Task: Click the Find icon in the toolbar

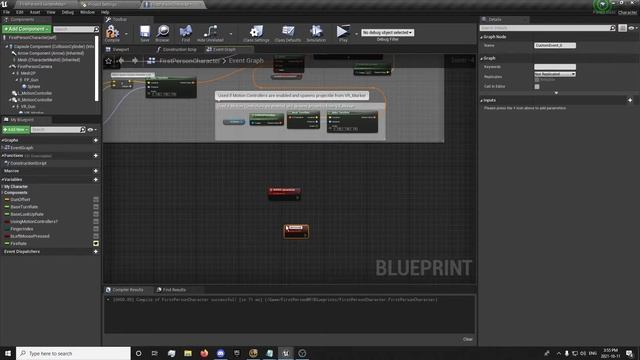Action: (x=186, y=32)
